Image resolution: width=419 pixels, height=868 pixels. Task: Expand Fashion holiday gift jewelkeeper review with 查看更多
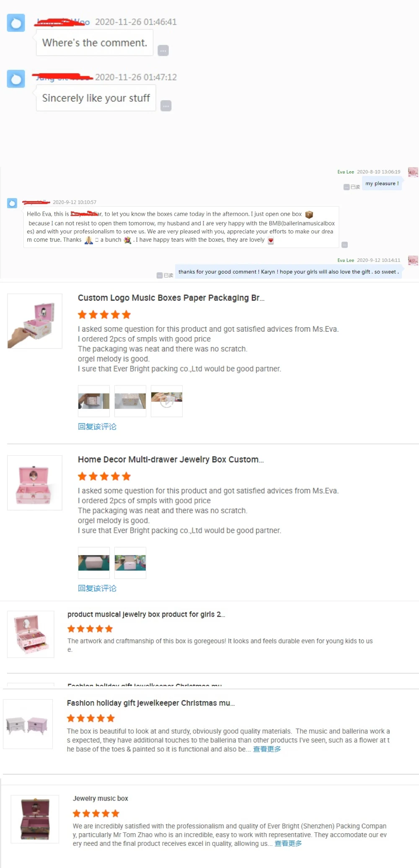coord(267,749)
